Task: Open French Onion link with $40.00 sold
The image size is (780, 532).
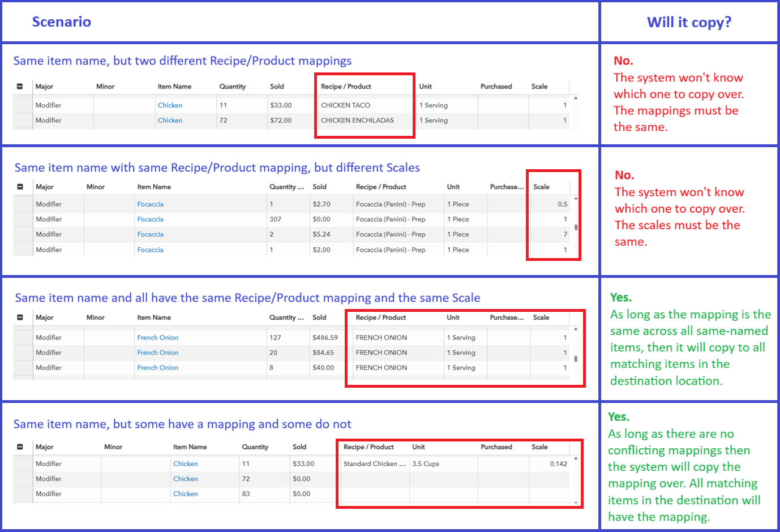Action: click(157, 368)
